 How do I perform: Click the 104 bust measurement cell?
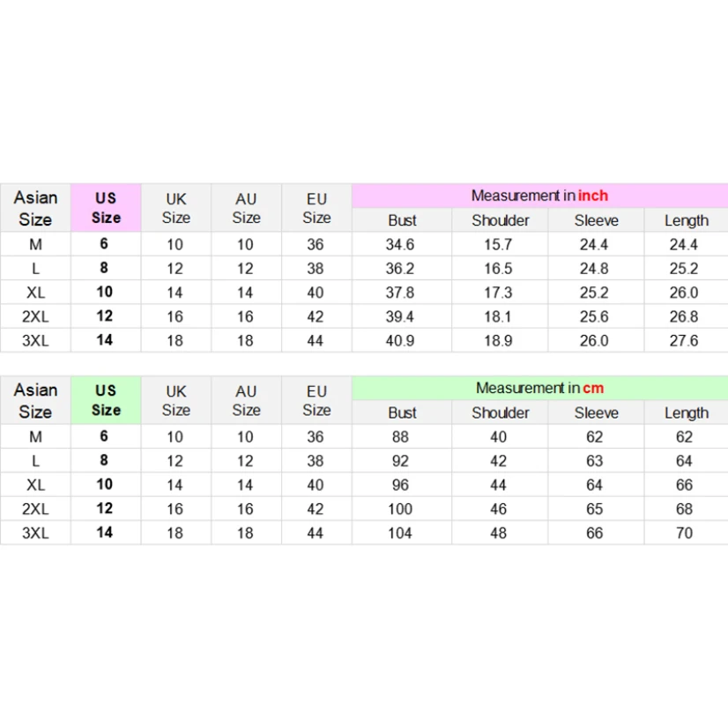[402, 532]
